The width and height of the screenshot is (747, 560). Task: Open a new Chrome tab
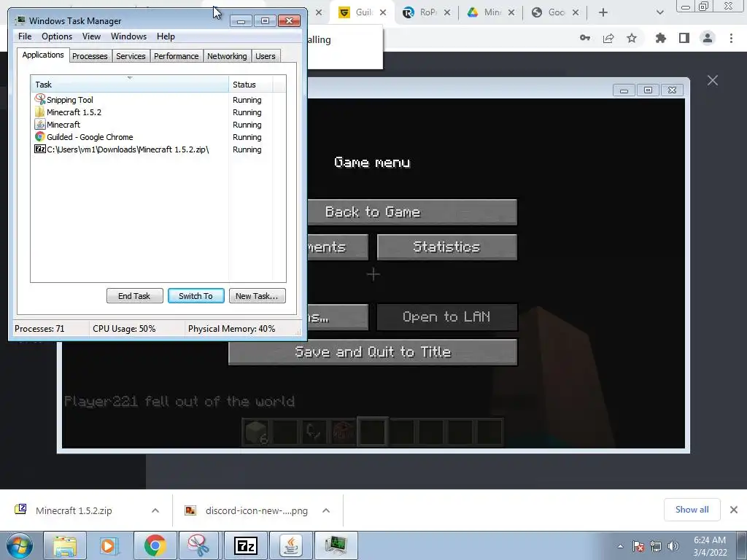click(603, 12)
